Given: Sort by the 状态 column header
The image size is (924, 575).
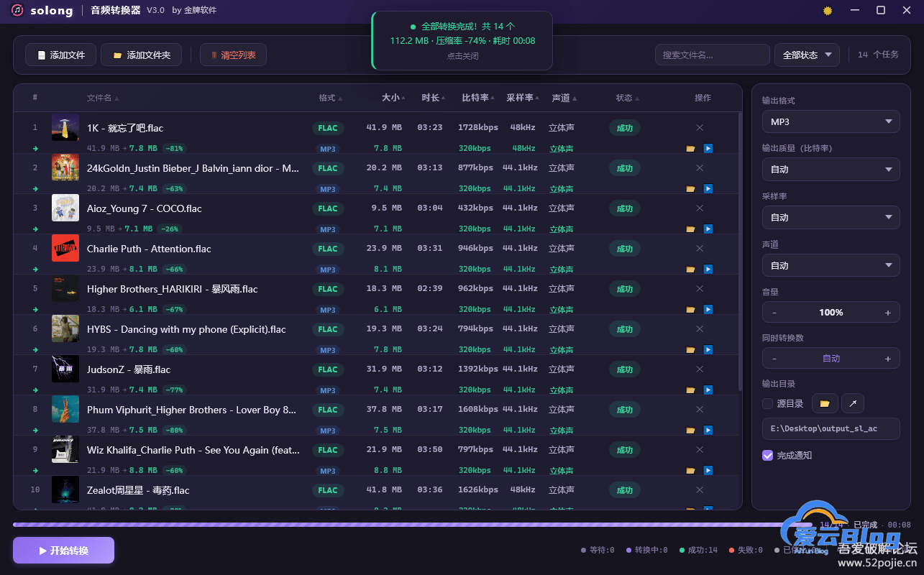Looking at the screenshot, I should (628, 98).
